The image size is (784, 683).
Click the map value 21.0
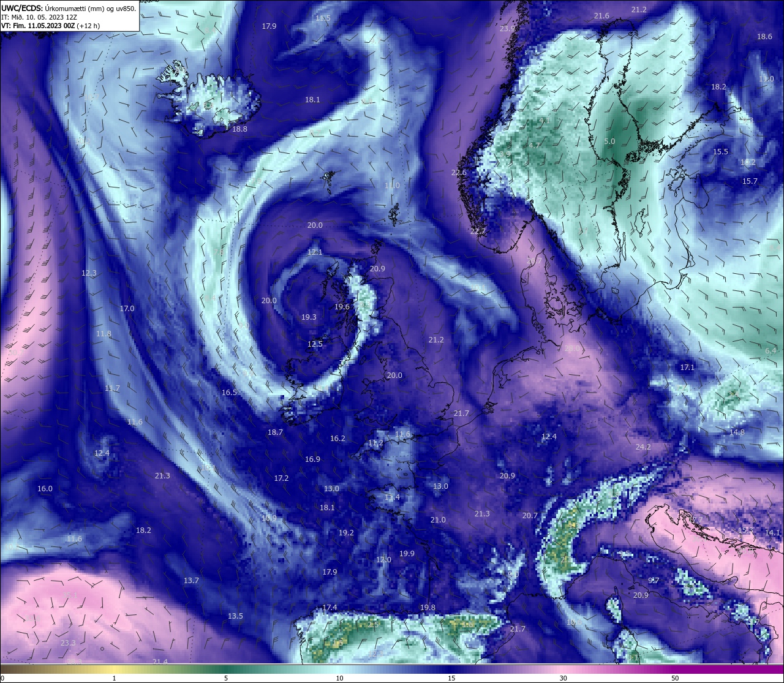coord(438,519)
